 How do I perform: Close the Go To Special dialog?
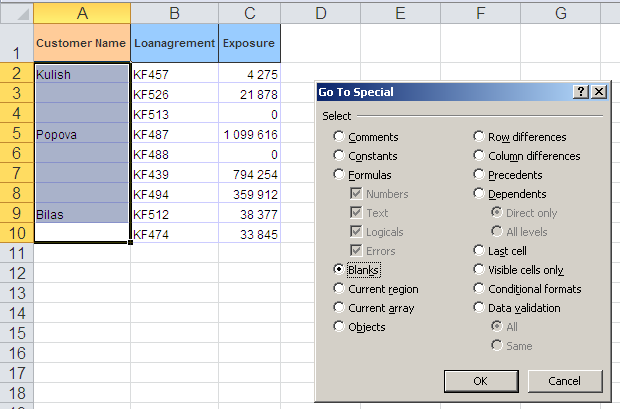coord(598,92)
